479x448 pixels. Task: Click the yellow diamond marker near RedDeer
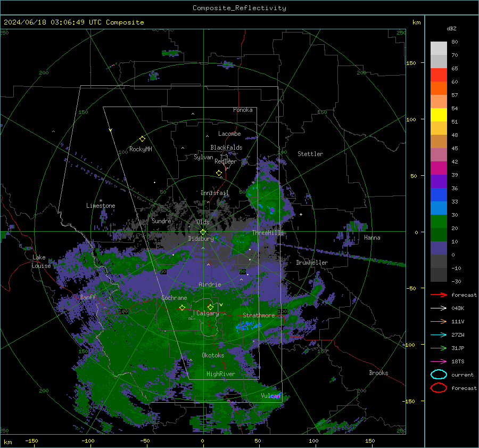pyautogui.click(x=219, y=173)
